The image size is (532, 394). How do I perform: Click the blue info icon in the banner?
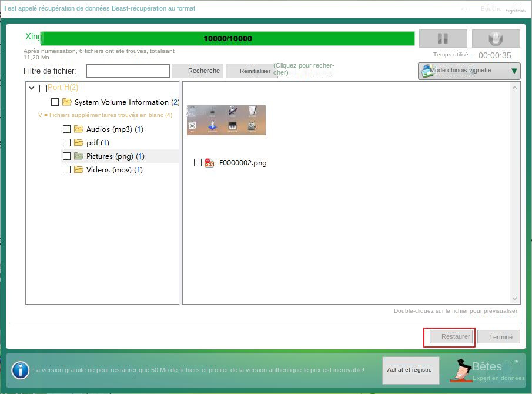tap(21, 370)
